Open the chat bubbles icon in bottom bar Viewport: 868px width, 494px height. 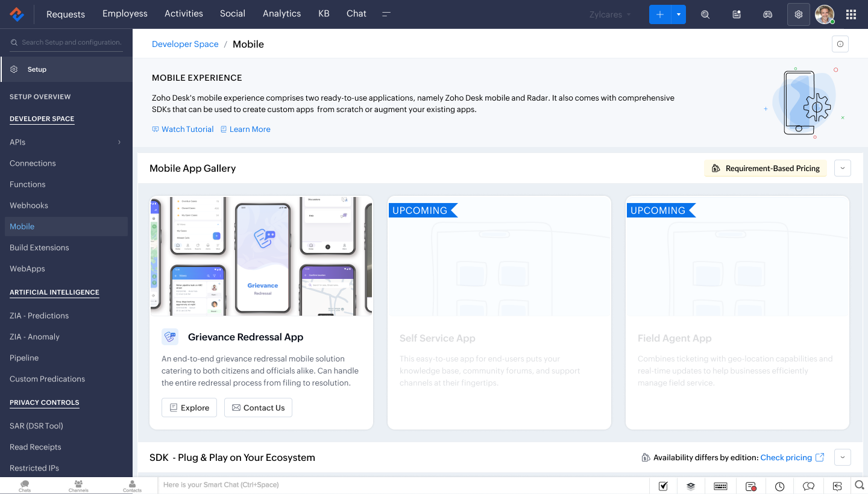pyautogui.click(x=809, y=486)
